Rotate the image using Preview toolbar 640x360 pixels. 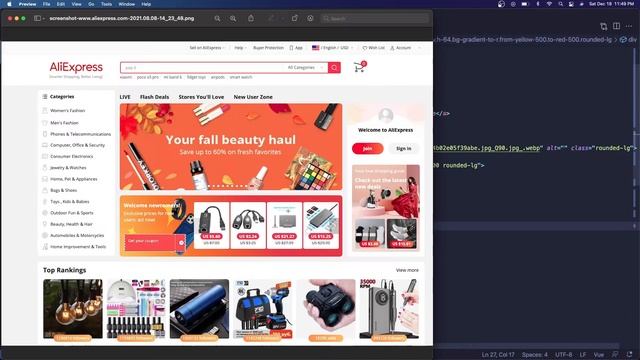coord(295,18)
